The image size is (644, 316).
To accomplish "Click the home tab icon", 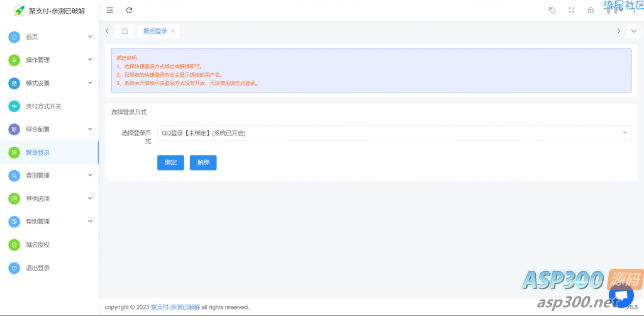I will point(125,31).
